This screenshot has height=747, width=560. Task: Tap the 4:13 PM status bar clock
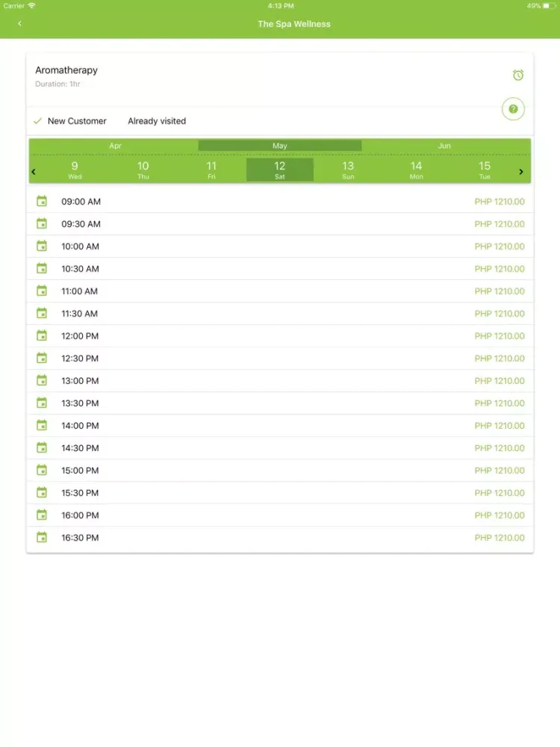pos(281,6)
